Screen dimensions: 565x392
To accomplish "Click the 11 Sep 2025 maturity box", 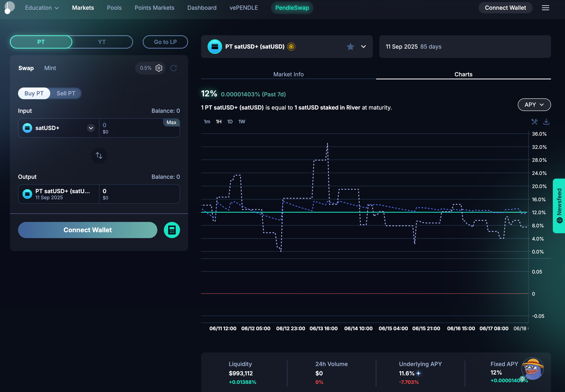I will click(x=465, y=47).
